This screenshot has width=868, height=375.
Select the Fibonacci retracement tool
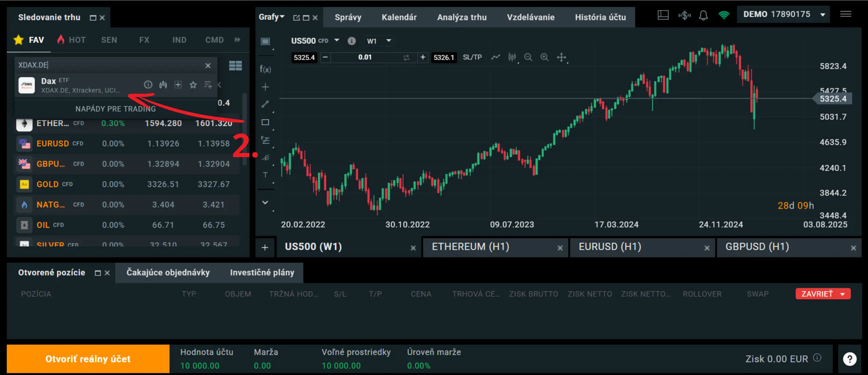(x=265, y=140)
